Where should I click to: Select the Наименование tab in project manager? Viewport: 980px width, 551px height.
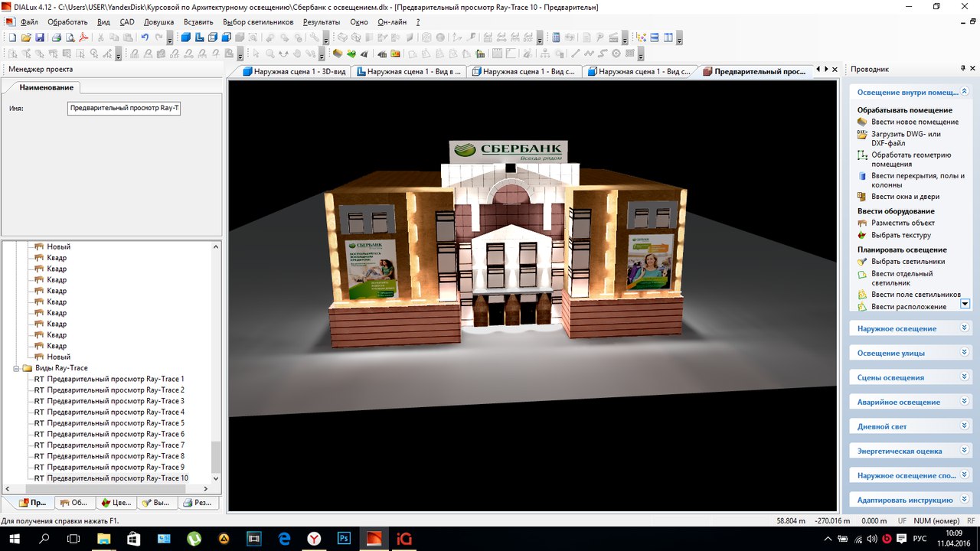tap(47, 88)
